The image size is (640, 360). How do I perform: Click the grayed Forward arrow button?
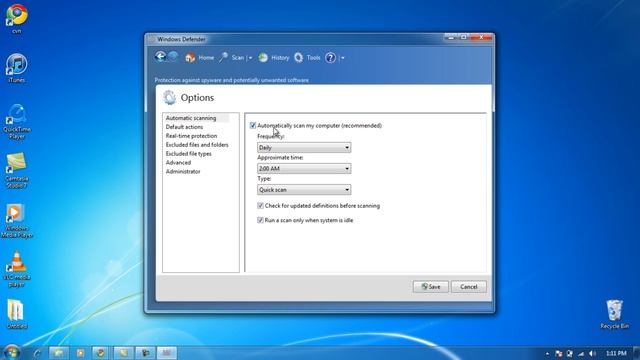(173, 57)
